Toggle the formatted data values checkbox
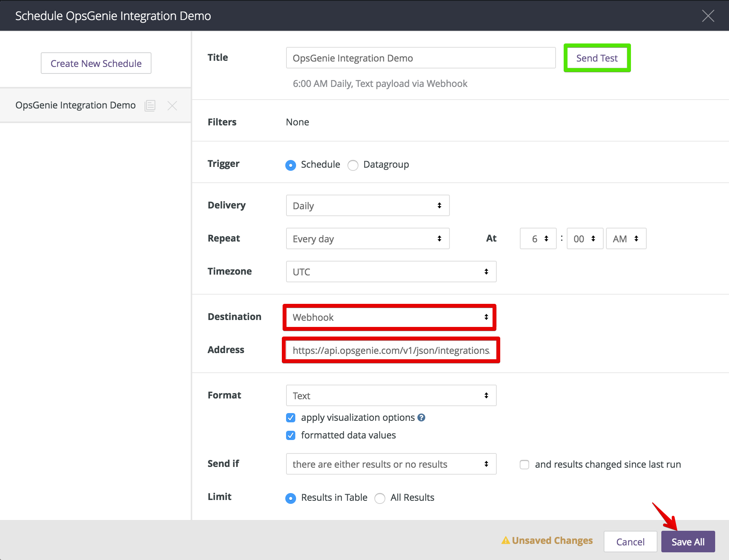 [x=291, y=435]
